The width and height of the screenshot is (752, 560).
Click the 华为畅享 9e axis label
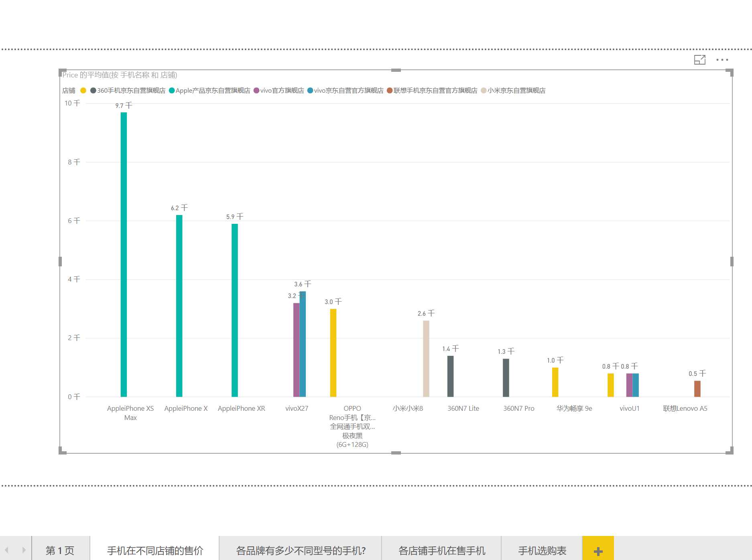574,408
